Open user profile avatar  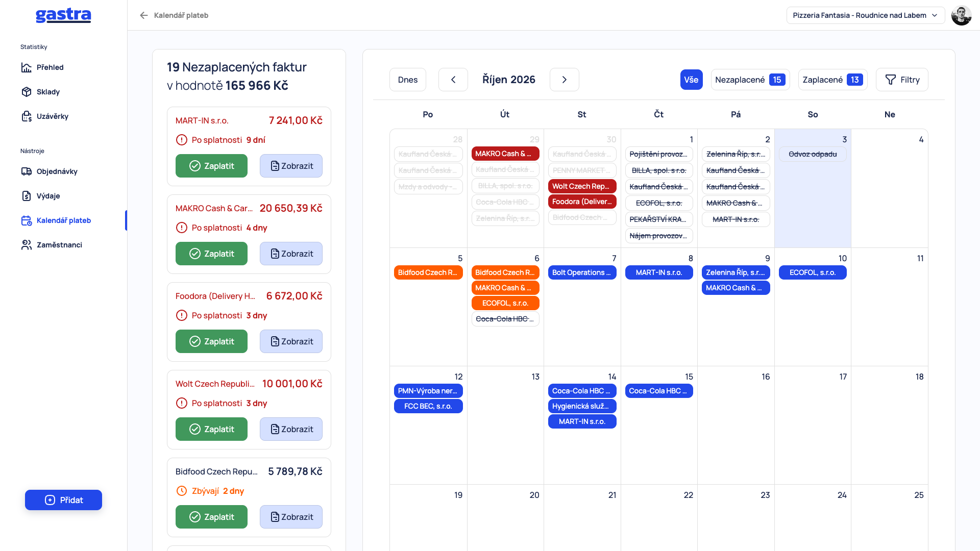coord(961,15)
